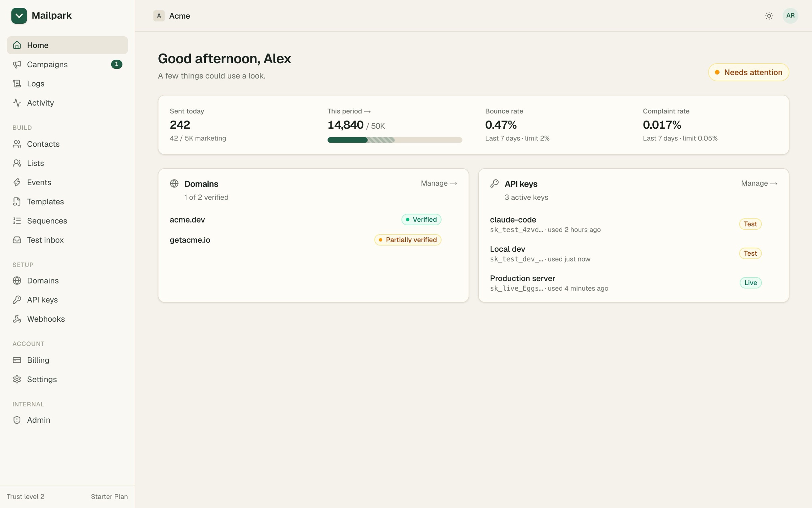This screenshot has width=812, height=508.
Task: Click the Live badge for Production server
Action: click(x=750, y=283)
